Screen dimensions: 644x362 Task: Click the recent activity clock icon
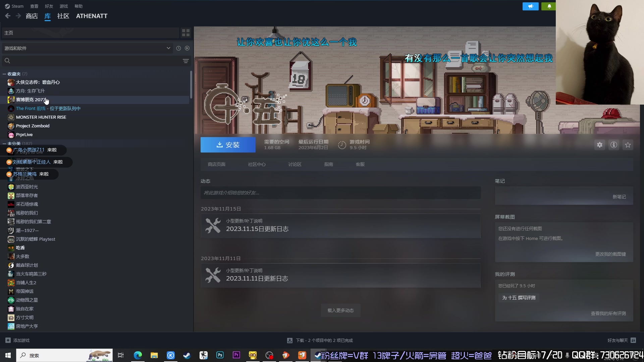[178, 48]
